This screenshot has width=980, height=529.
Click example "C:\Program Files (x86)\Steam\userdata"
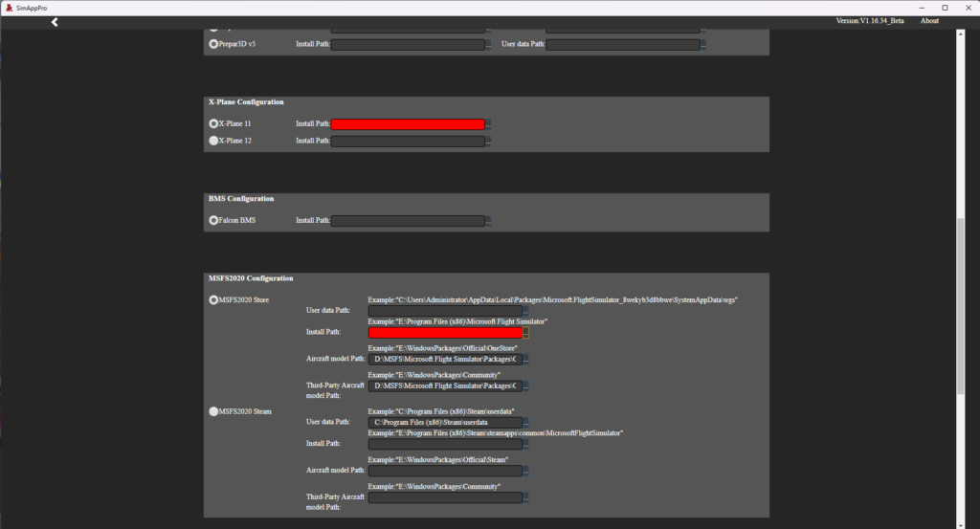[440, 411]
